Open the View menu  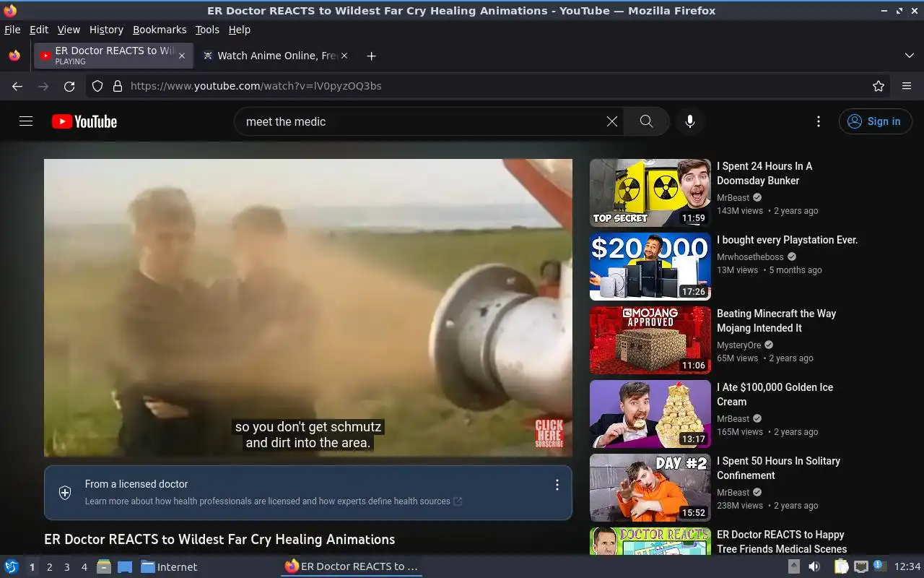pyautogui.click(x=69, y=30)
